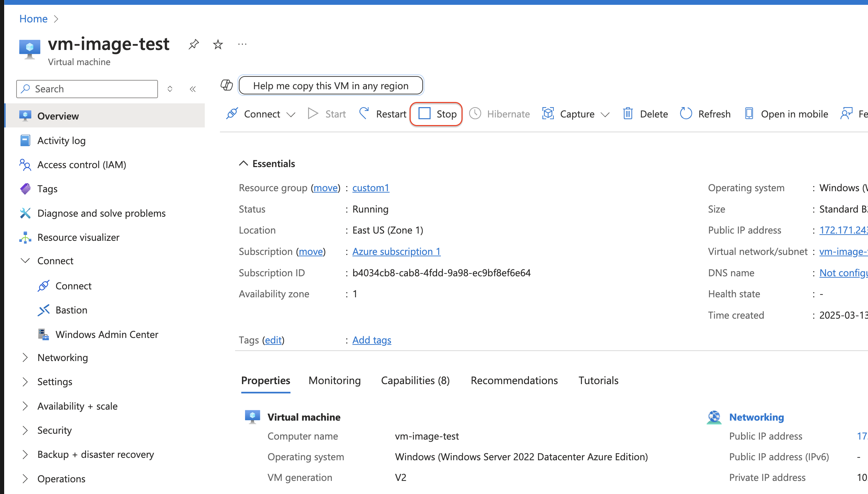The image size is (868, 494).
Task: Open the Tutorials tab
Action: [599, 381]
